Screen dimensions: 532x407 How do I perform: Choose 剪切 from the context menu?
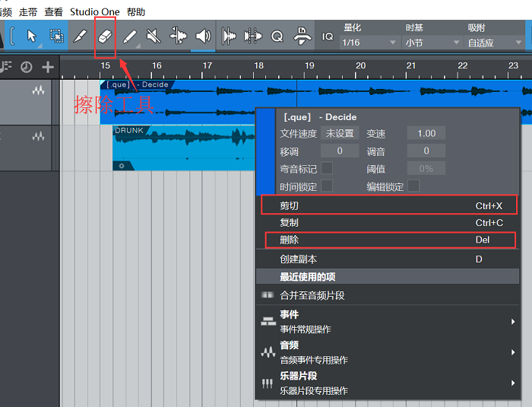pos(389,205)
